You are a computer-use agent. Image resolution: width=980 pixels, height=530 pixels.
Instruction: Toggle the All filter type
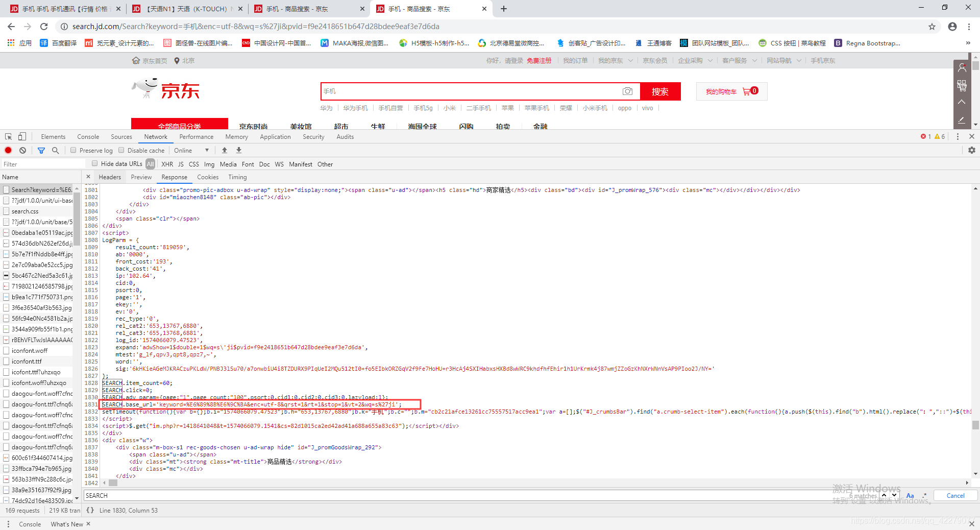point(150,164)
